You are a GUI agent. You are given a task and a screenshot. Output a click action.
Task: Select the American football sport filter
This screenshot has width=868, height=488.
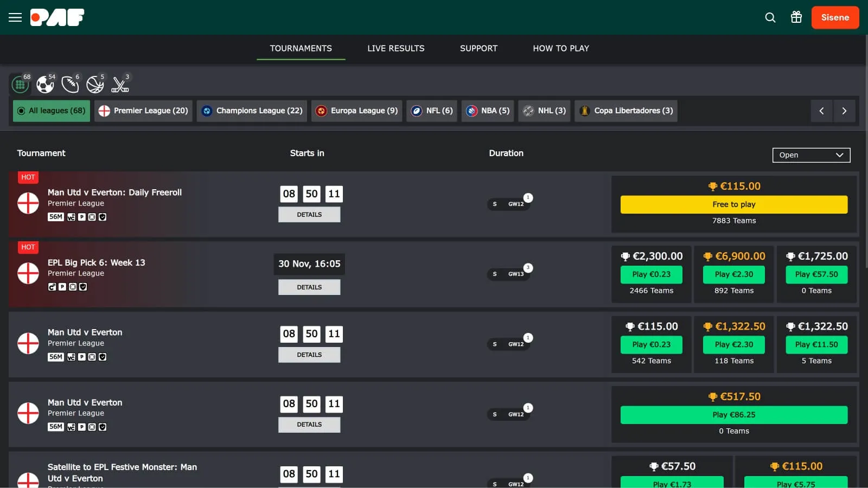click(70, 84)
